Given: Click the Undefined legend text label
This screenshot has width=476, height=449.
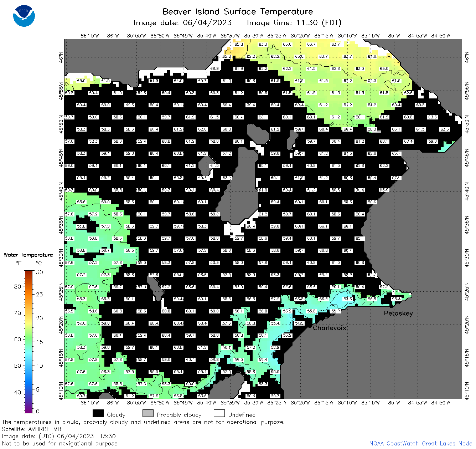Looking at the screenshot, I should [x=242, y=415].
